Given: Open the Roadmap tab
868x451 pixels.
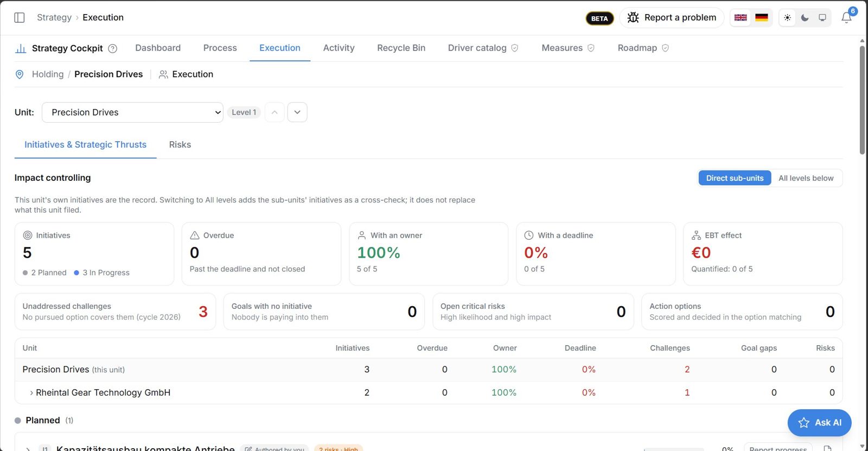Looking at the screenshot, I should 643,48.
